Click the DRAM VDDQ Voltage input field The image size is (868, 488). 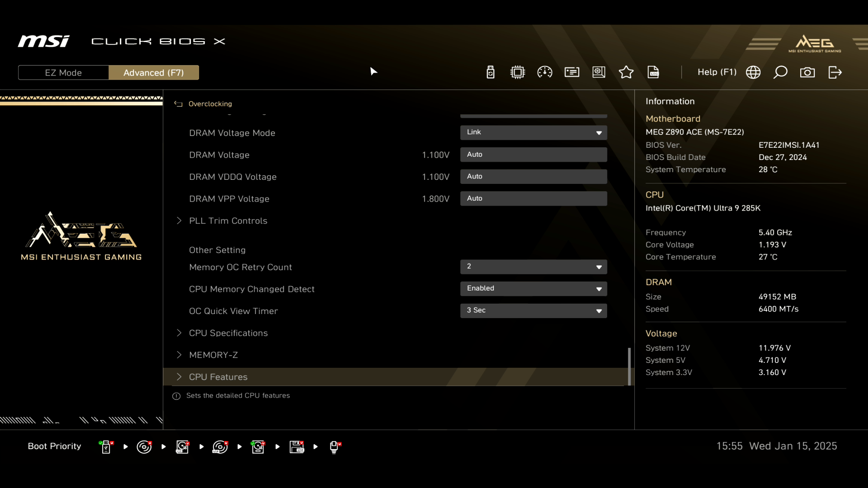533,177
